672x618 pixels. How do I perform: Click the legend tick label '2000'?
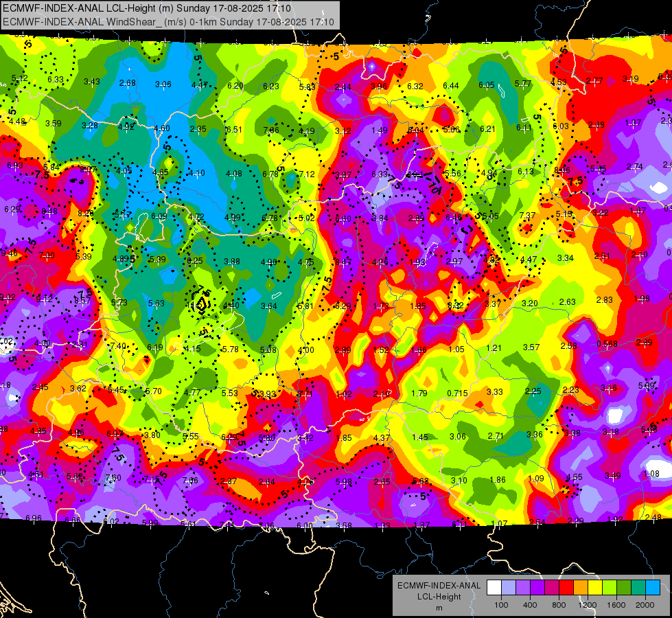coord(645,605)
